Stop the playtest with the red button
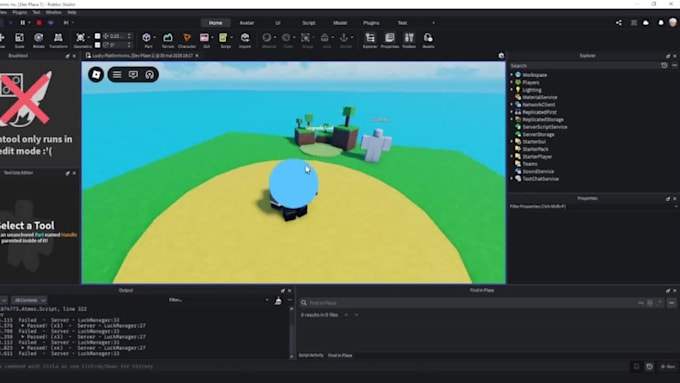This screenshot has height=383, width=680. click(39, 23)
